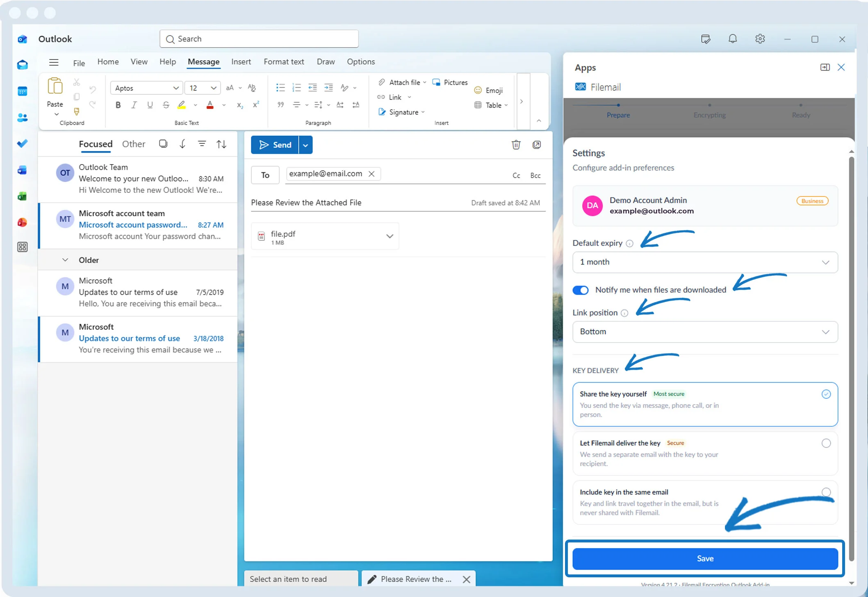Image resolution: width=868 pixels, height=597 pixels.
Task: Open the font name dropdown Aptos
Action: tap(146, 88)
